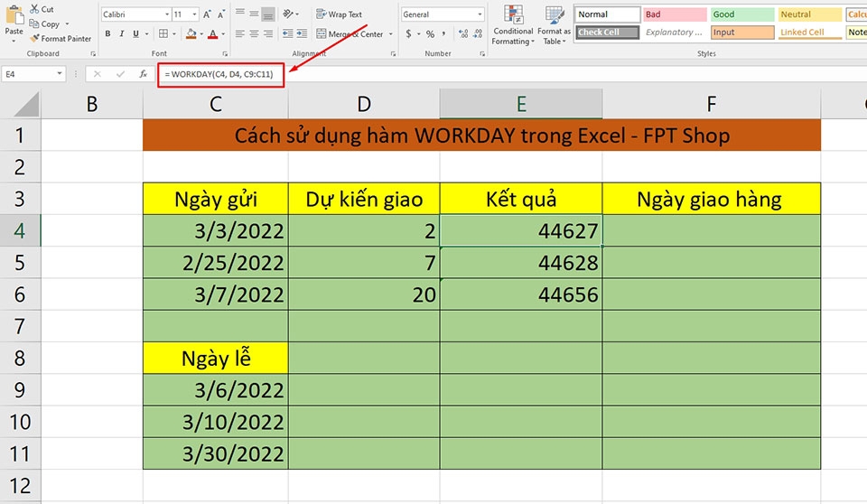867x504 pixels.
Task: Open the font size 11 dropdown
Action: [x=195, y=14]
